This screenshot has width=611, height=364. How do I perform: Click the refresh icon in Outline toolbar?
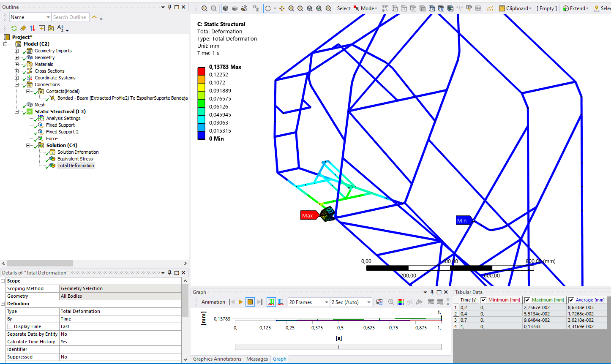pyautogui.click(x=14, y=28)
